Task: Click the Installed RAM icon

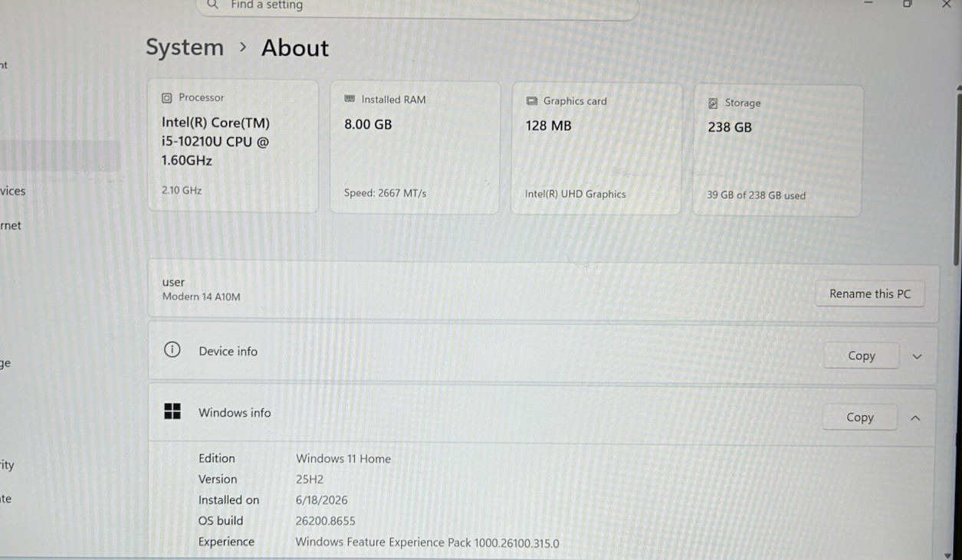Action: pos(350,100)
